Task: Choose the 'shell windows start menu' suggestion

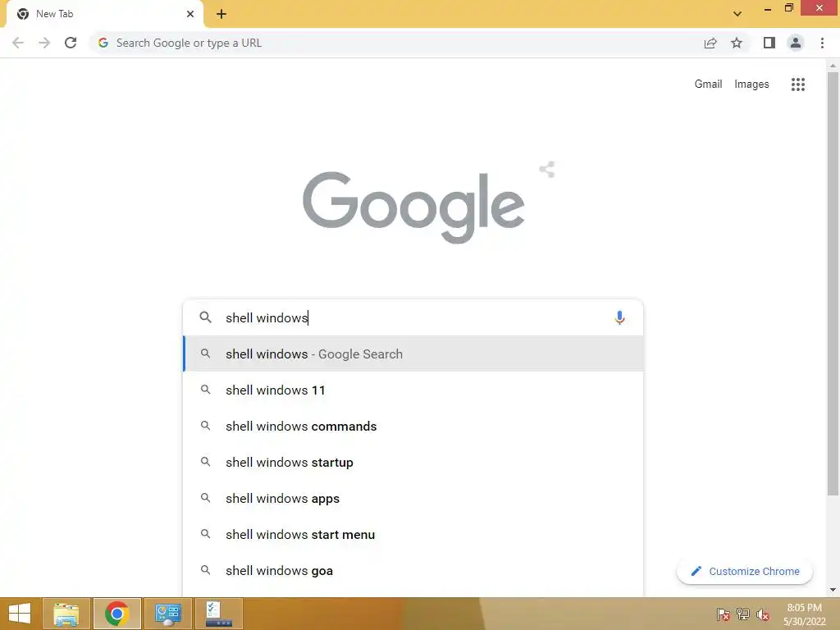Action: pyautogui.click(x=413, y=535)
